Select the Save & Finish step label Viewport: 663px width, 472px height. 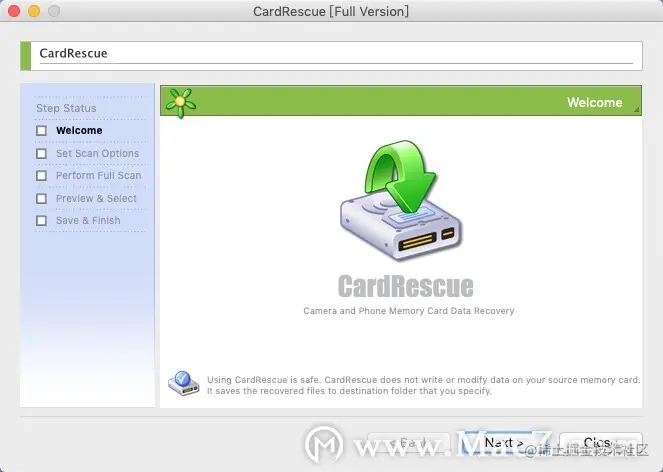88,220
